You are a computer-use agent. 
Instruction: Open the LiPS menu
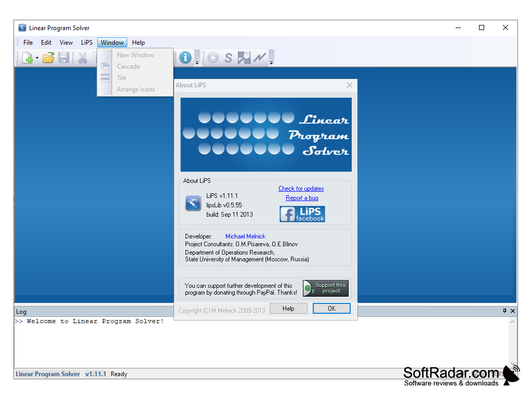coord(87,43)
